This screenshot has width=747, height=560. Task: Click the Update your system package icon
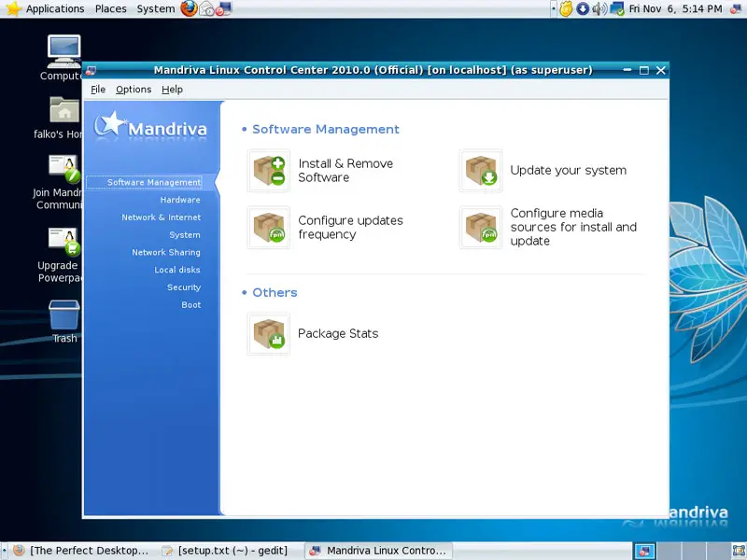click(x=480, y=171)
